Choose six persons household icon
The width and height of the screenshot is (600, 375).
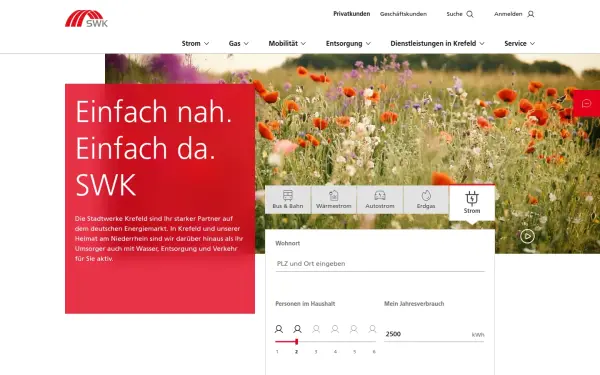click(372, 329)
